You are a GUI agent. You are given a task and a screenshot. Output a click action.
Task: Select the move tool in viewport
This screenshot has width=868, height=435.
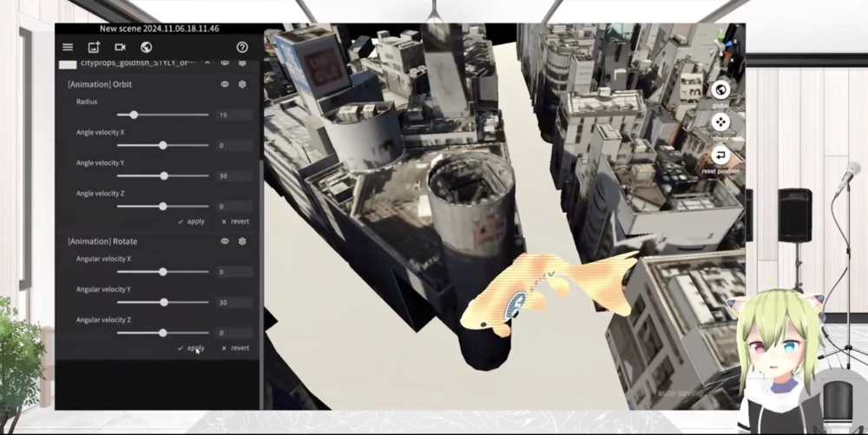coord(720,122)
